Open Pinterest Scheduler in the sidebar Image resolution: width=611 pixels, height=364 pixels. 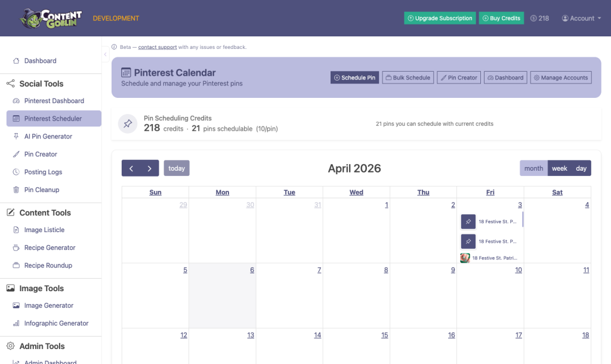pos(54,119)
